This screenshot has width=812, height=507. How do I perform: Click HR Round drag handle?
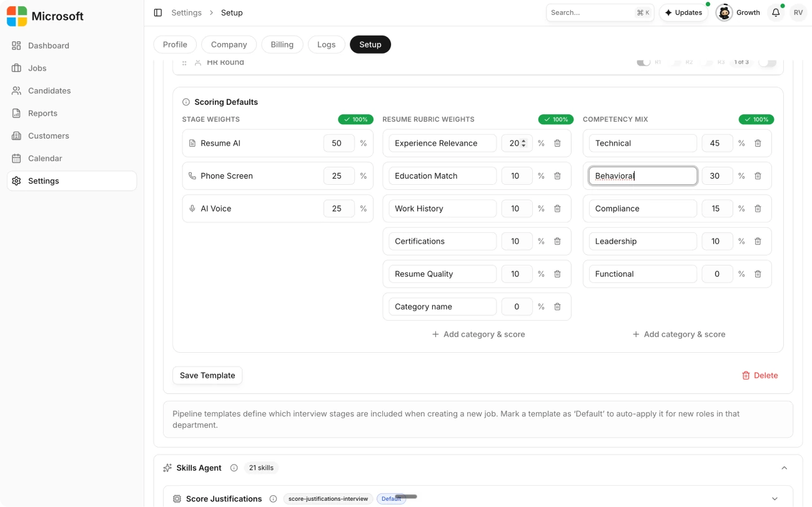184,62
